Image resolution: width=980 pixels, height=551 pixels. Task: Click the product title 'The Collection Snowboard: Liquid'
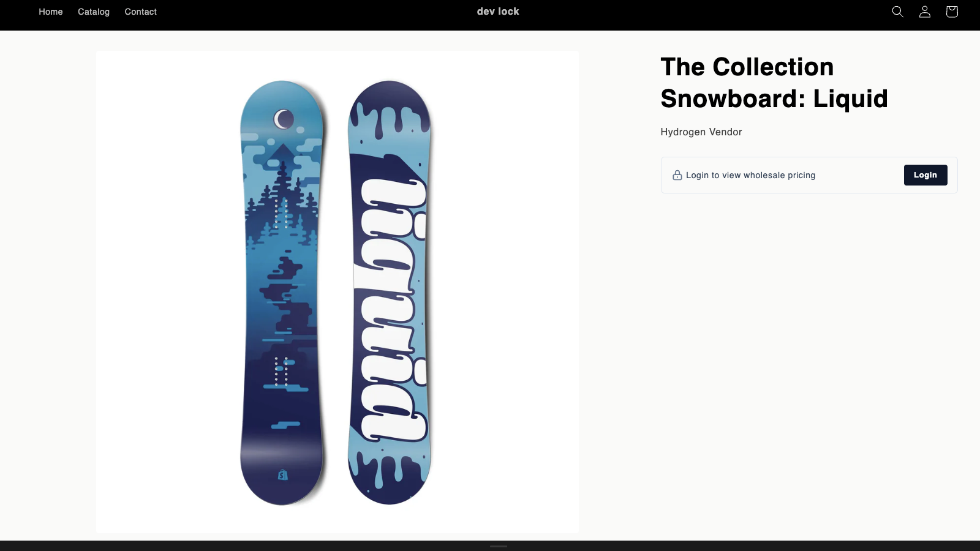(x=774, y=83)
